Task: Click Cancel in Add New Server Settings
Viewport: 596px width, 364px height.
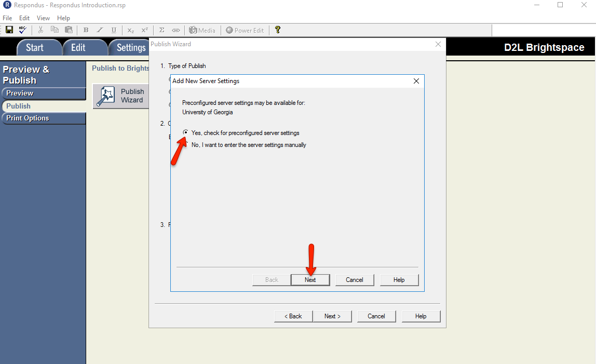Action: point(355,280)
